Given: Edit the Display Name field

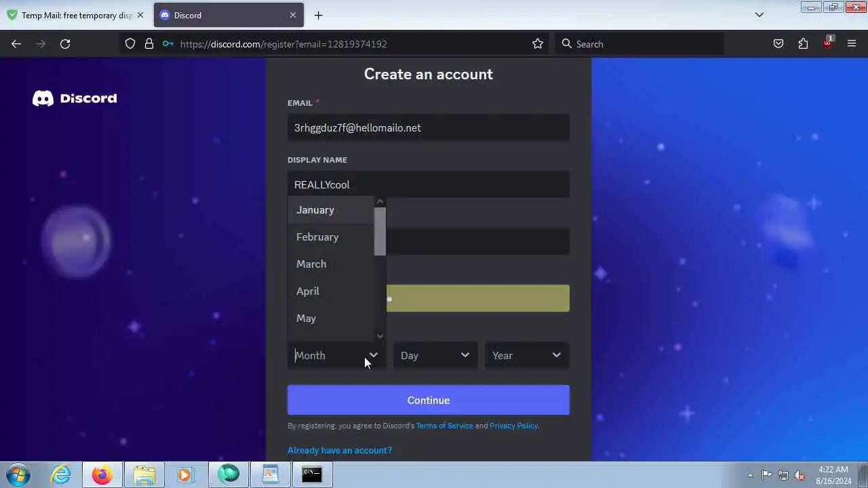Looking at the screenshot, I should tap(429, 184).
